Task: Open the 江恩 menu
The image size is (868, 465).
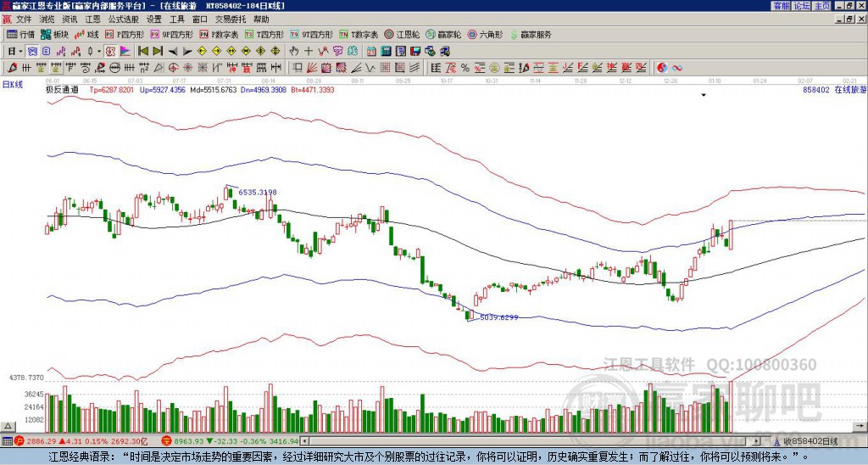Action: tap(93, 20)
